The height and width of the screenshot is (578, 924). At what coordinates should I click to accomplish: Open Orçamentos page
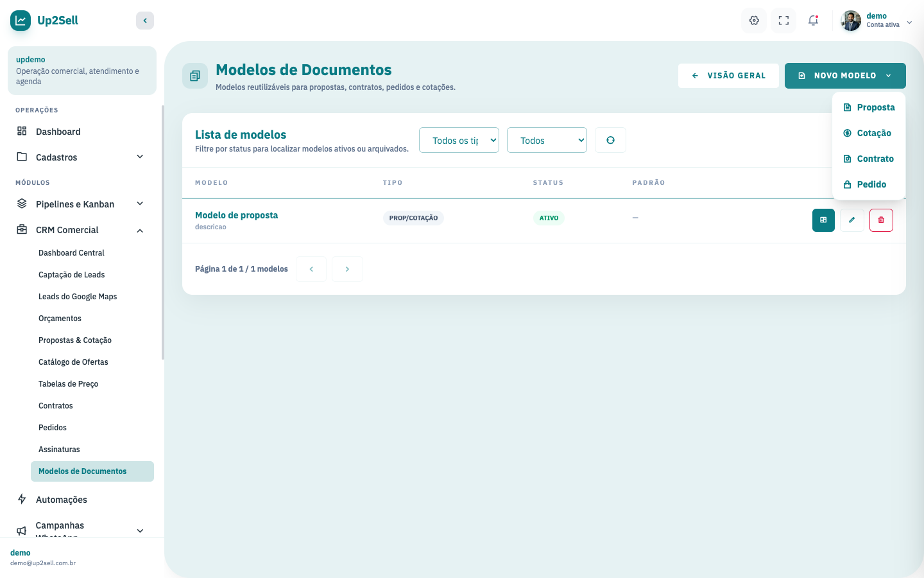[x=92, y=319]
